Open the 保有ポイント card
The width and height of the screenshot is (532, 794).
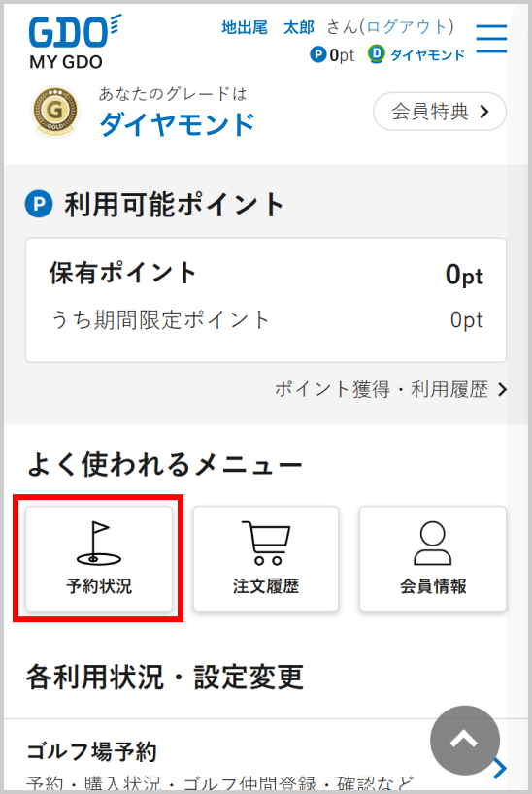(266, 300)
